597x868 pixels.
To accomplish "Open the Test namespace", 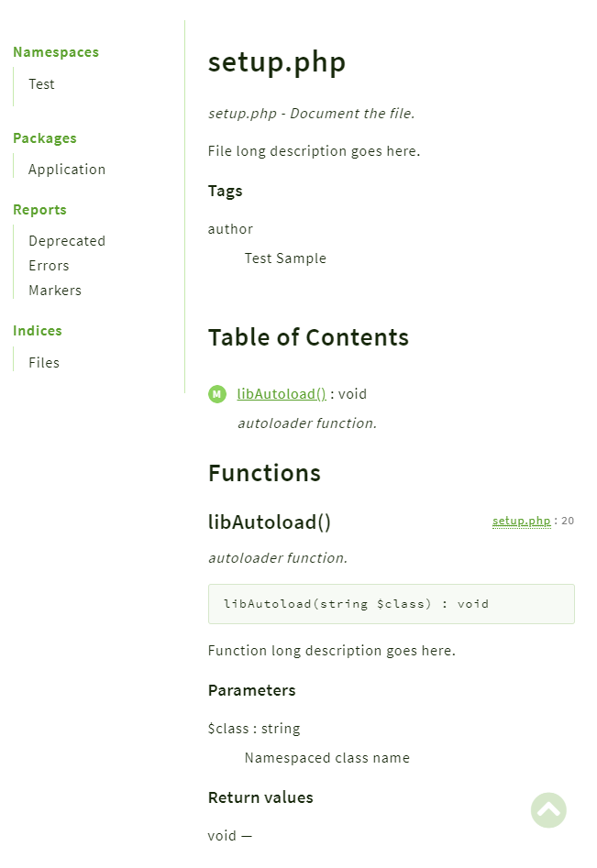I will (41, 84).
